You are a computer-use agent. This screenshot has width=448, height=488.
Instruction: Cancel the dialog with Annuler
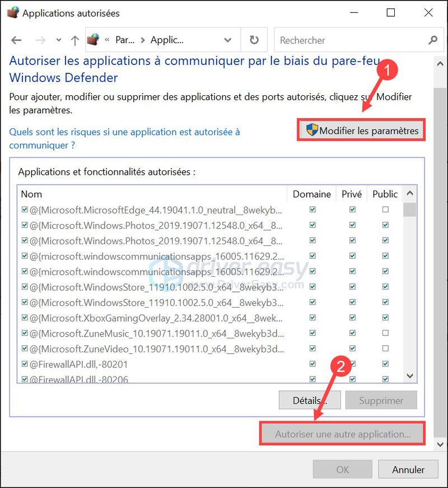pyautogui.click(x=408, y=470)
